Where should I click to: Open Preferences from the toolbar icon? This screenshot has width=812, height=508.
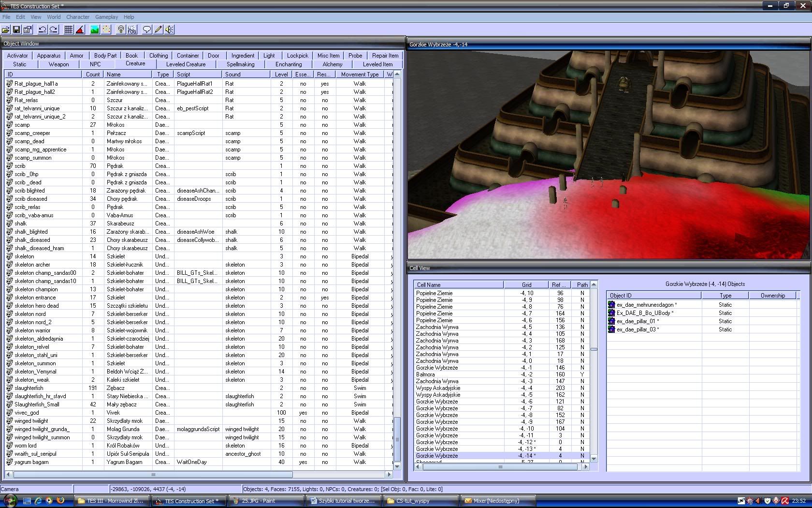tap(28, 30)
